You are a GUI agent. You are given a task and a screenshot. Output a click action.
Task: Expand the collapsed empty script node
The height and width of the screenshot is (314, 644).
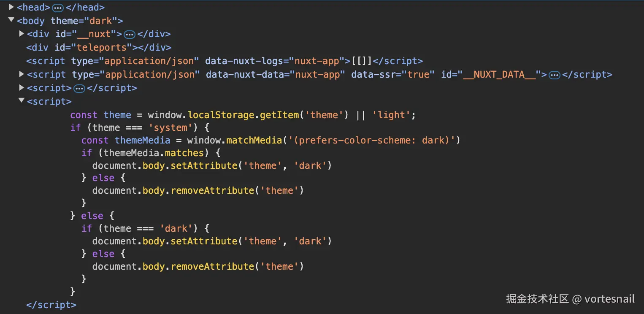[x=22, y=88]
